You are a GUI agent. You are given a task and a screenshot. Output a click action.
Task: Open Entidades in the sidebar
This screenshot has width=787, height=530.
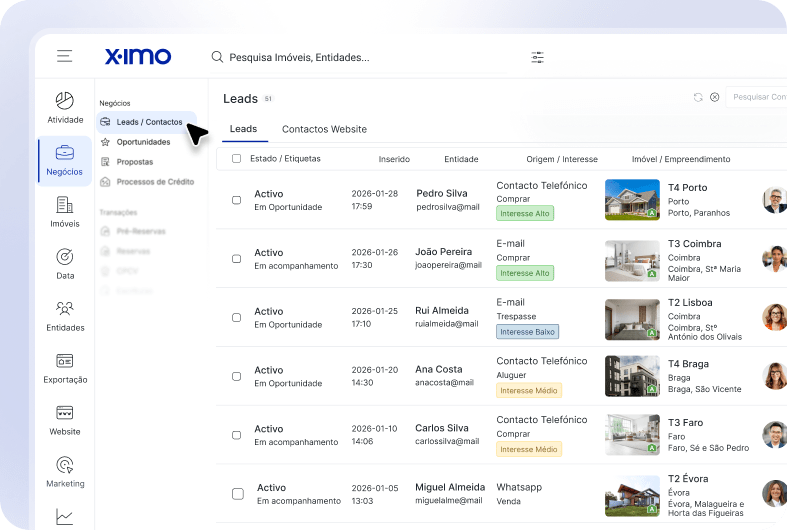coord(65,316)
